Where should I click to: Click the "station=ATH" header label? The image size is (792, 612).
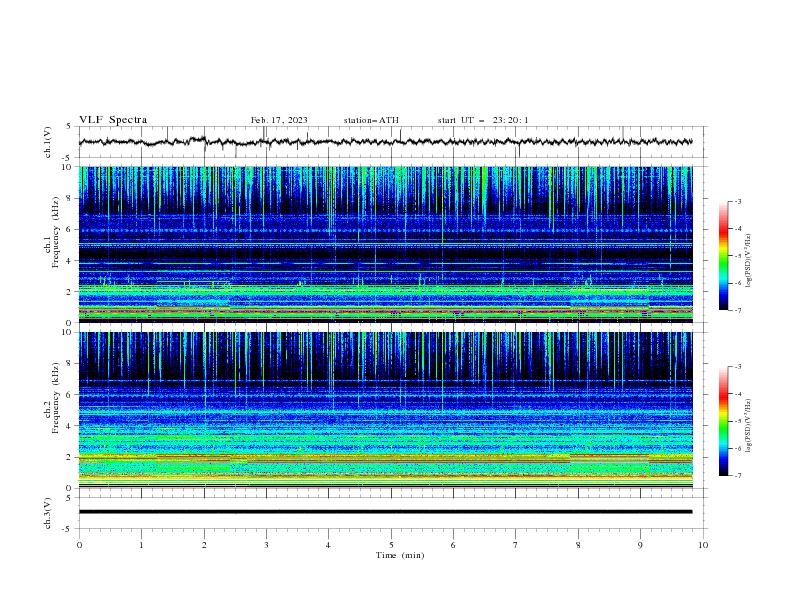(x=371, y=120)
